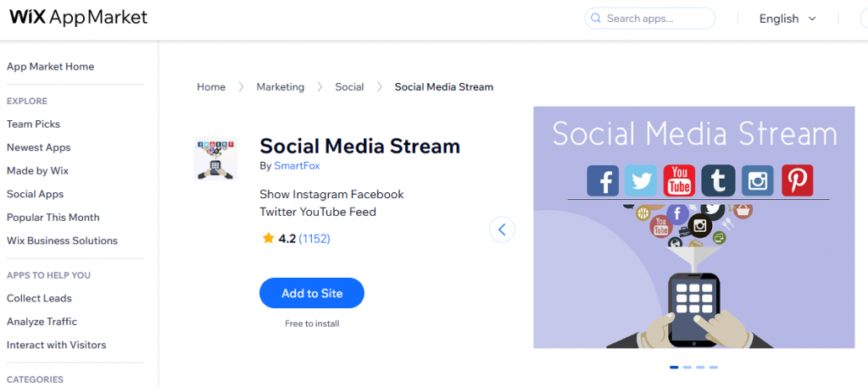The image size is (868, 387).
Task: Click the CATEGORIES heading
Action: tap(35, 379)
